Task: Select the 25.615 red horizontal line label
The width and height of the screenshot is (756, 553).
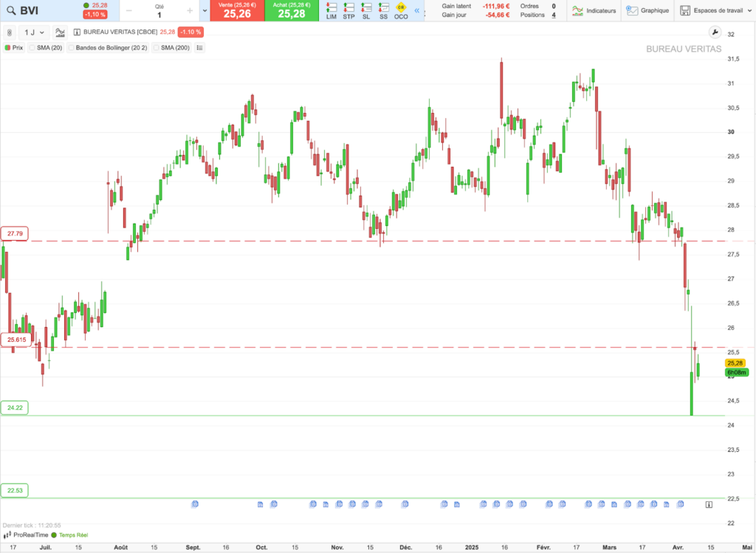Action: 16,340
